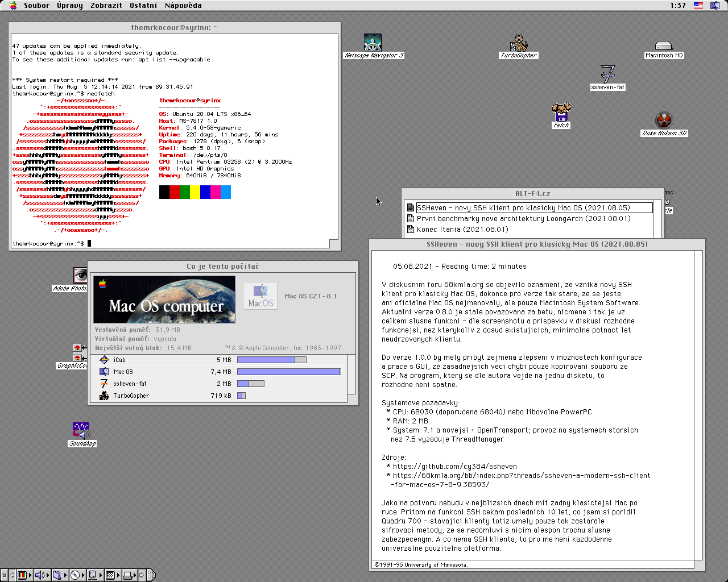The height and width of the screenshot is (582, 728).
Task: Open the Soubor menu
Action: click(x=36, y=6)
